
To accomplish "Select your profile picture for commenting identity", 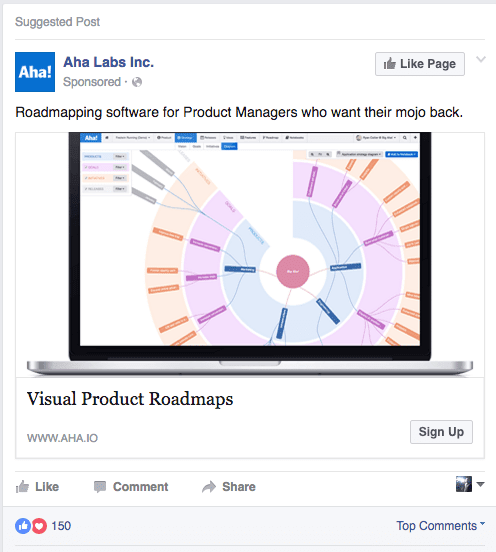I will pos(464,484).
